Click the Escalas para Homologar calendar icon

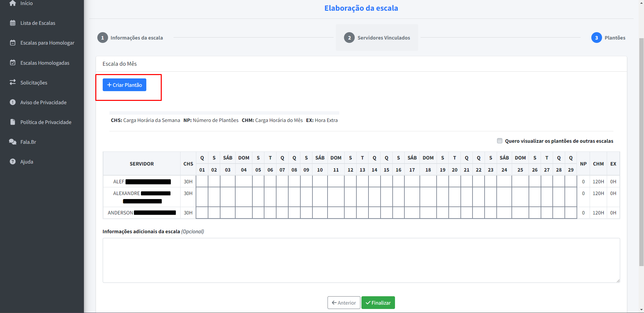tap(13, 43)
